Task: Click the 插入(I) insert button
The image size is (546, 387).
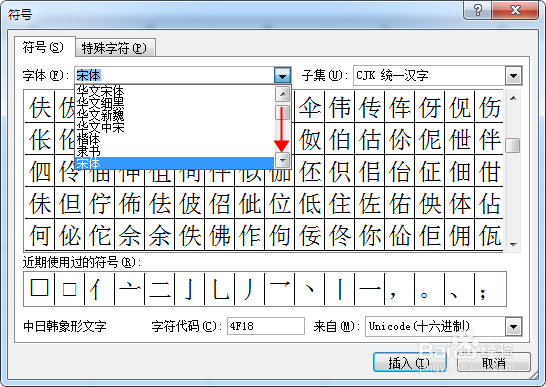Action: tap(410, 363)
